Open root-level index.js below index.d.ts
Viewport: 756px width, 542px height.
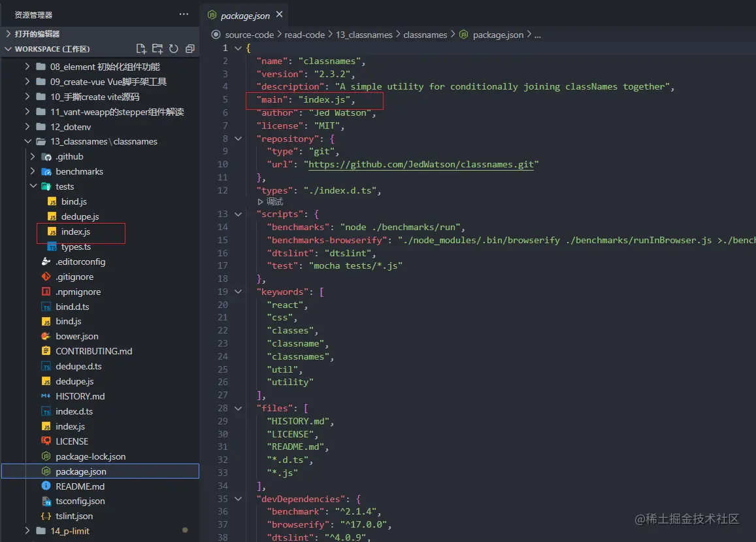point(70,426)
